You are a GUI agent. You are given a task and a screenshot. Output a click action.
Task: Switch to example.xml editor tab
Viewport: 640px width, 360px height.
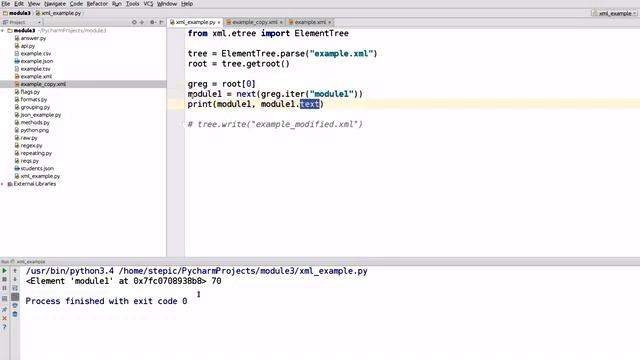(310, 22)
